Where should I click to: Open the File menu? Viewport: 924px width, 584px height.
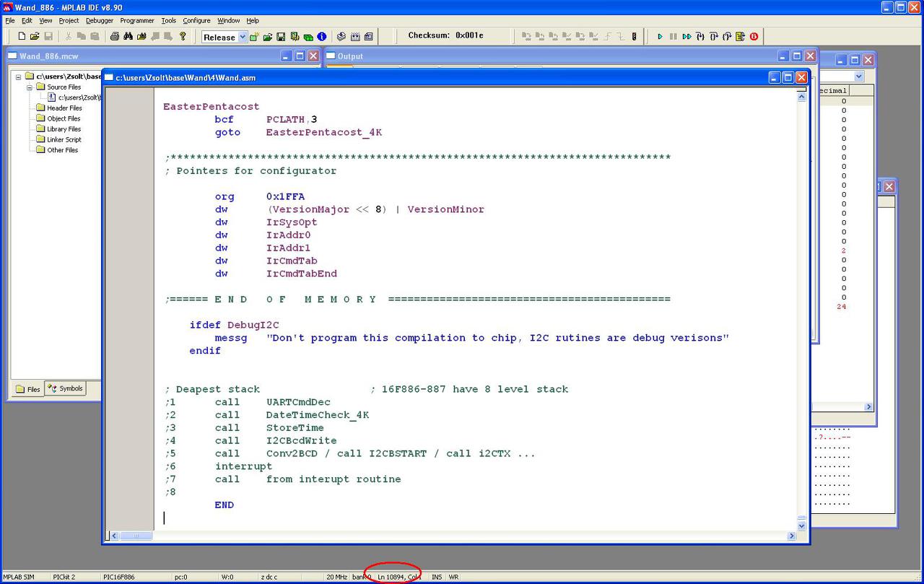point(9,21)
